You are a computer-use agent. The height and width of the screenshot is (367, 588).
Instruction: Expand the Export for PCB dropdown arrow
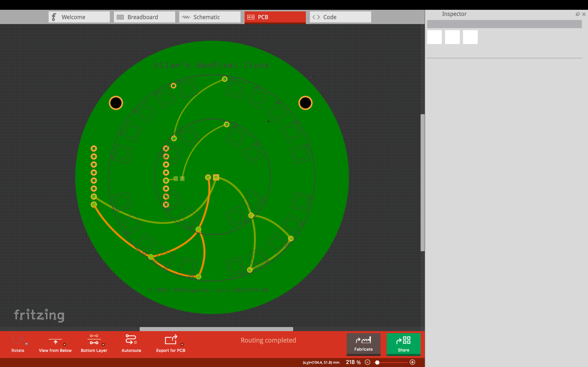coord(182,344)
